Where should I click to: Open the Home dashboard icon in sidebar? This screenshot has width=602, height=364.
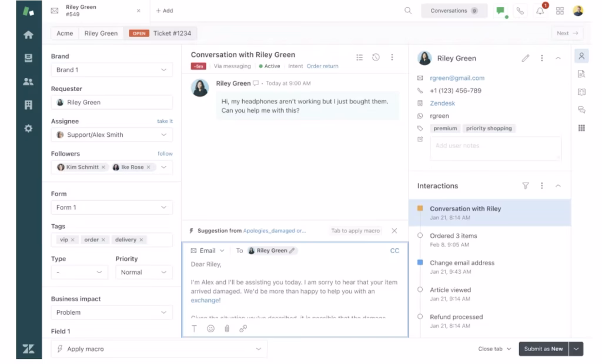point(28,35)
